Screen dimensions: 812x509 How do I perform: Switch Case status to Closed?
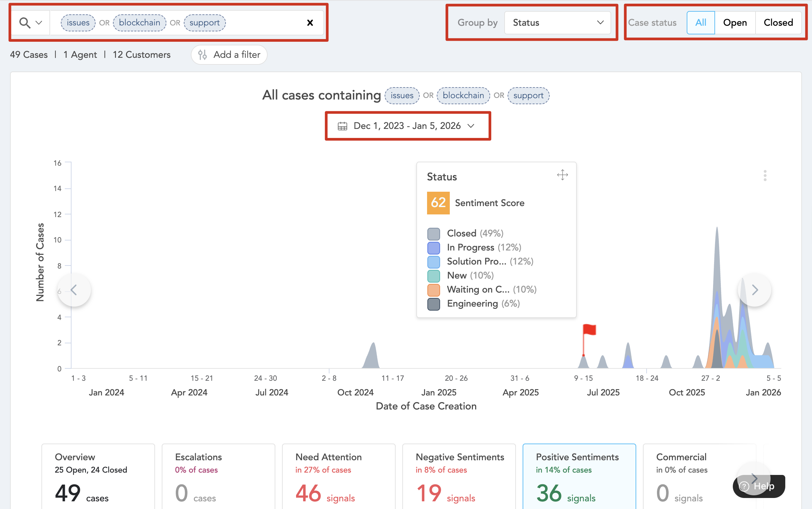coord(778,23)
